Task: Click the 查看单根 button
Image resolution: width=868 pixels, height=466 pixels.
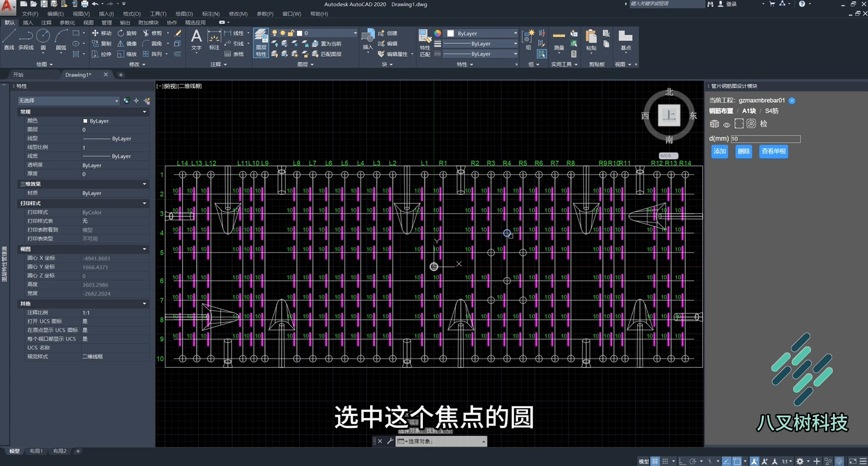Action: [774, 152]
